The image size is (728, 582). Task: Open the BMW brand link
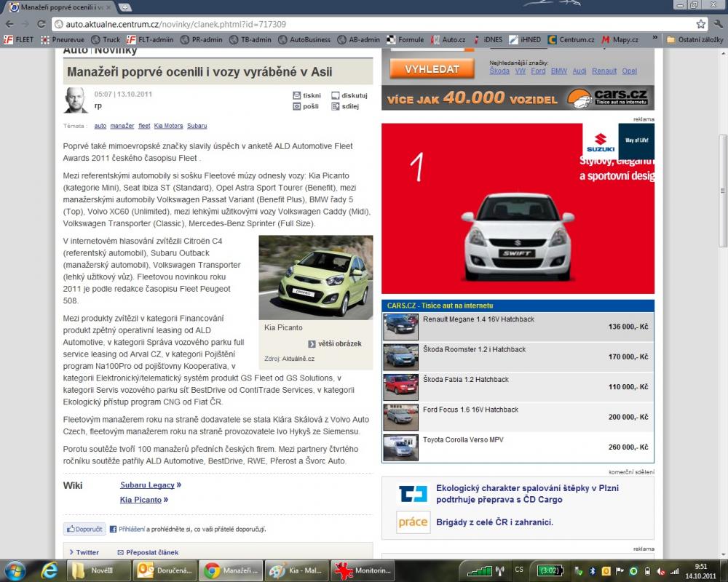click(558, 71)
